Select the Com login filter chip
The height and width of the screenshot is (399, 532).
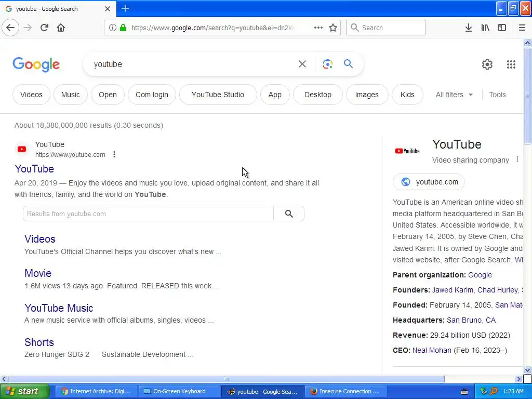[152, 95]
